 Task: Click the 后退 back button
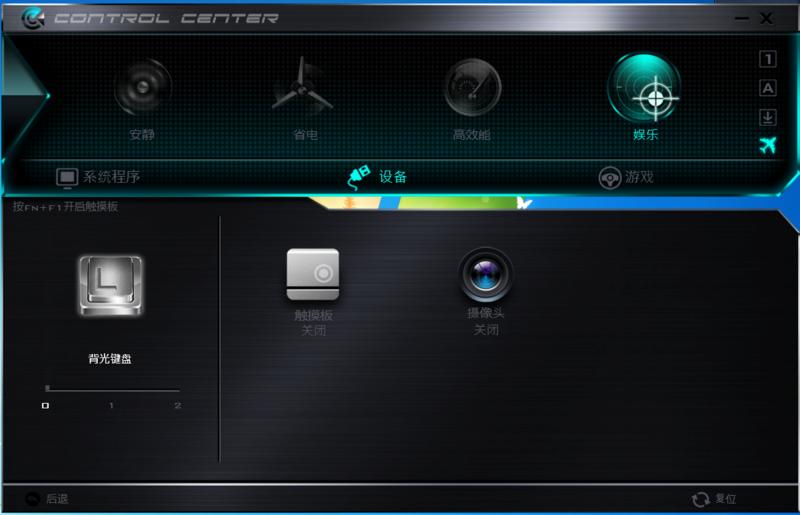(x=47, y=499)
